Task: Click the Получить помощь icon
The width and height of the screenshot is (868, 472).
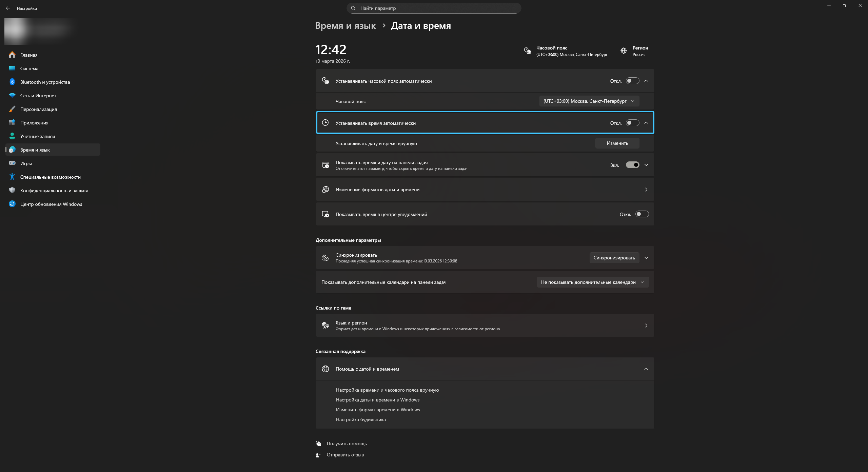Action: point(318,444)
